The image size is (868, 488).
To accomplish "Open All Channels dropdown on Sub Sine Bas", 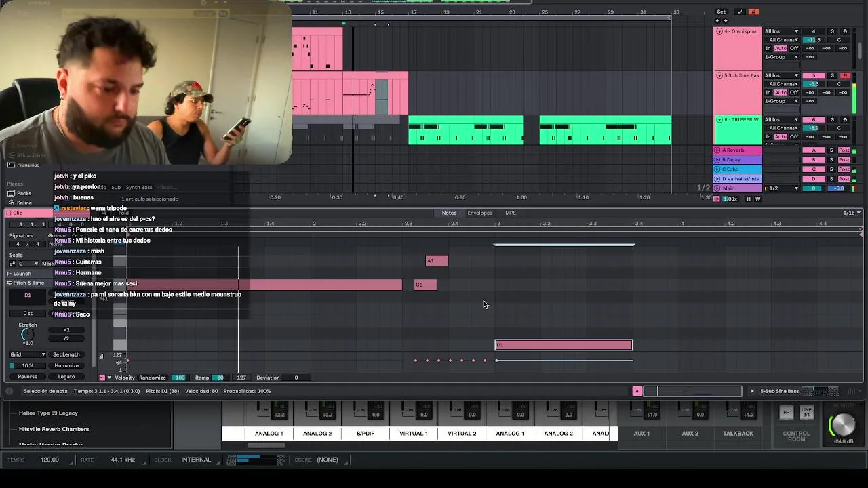I will point(782,84).
